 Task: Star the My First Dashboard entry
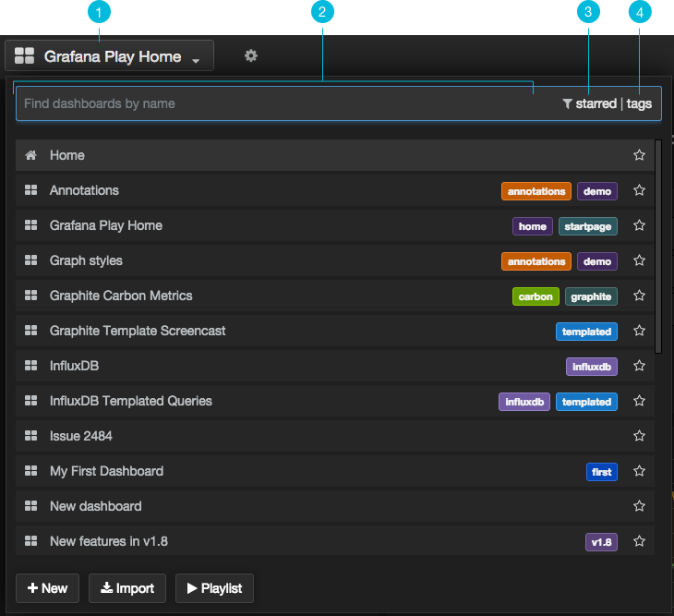[639, 471]
